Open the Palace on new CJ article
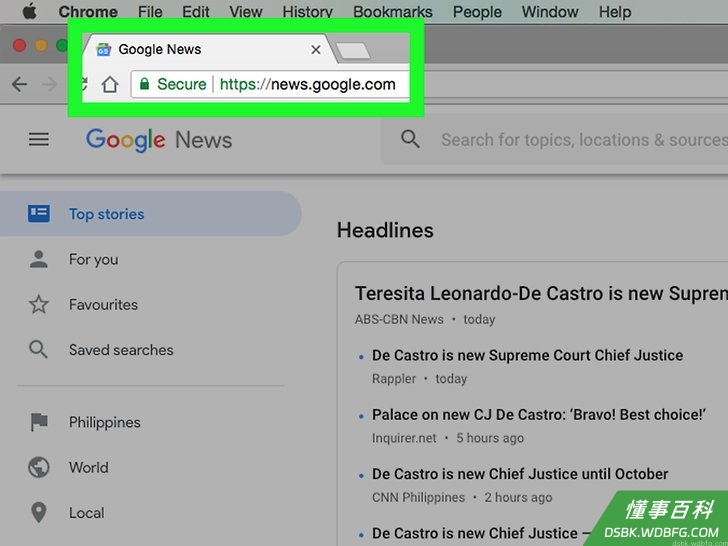Screen dimensions: 728x546 click(539, 415)
